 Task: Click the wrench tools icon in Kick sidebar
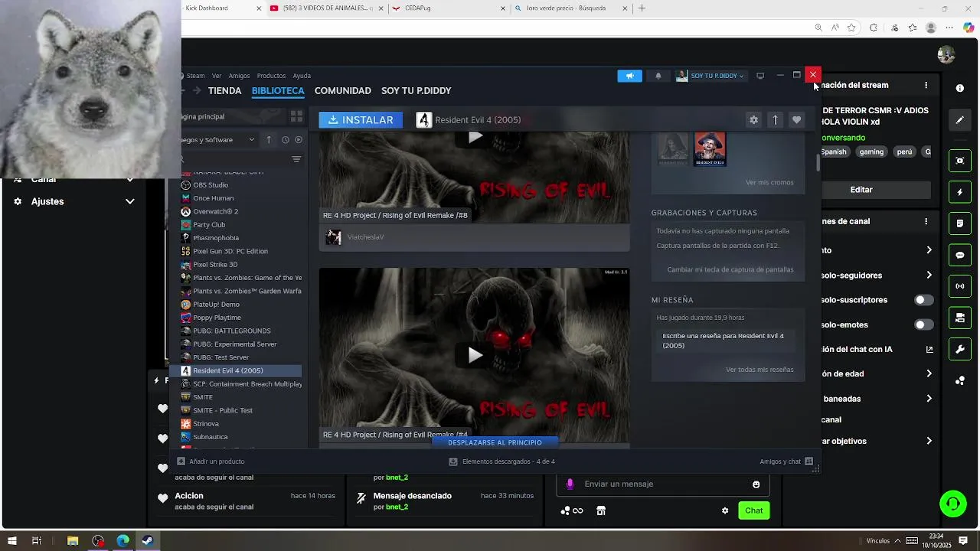[960, 349]
